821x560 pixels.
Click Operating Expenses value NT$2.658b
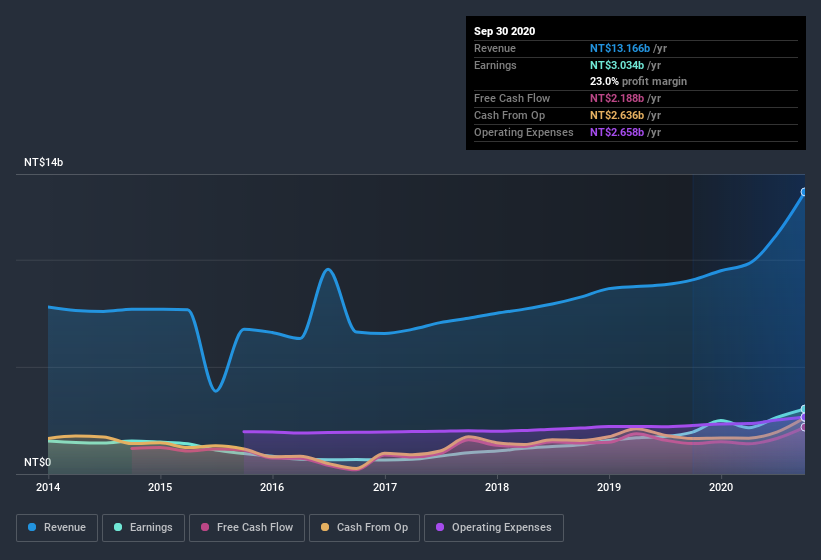(x=617, y=132)
